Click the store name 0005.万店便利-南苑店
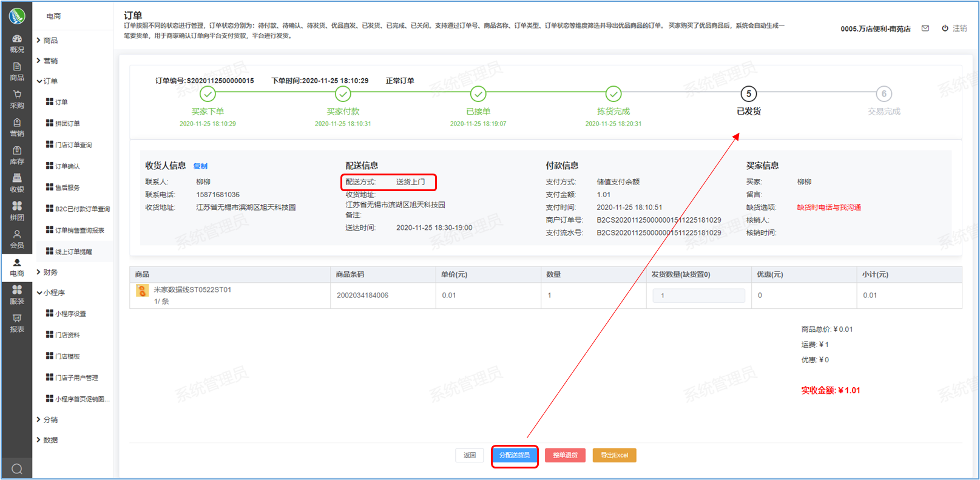 click(876, 29)
